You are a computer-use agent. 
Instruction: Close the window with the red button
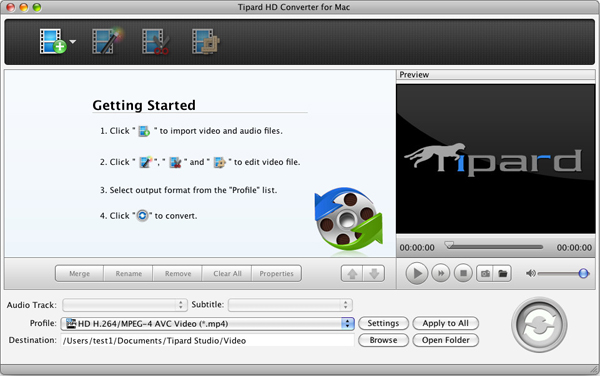tap(10, 7)
